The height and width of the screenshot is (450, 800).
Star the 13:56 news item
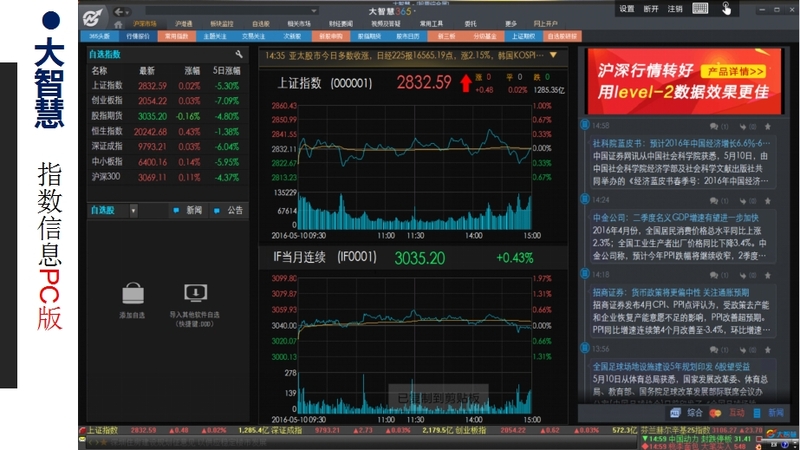(768, 350)
